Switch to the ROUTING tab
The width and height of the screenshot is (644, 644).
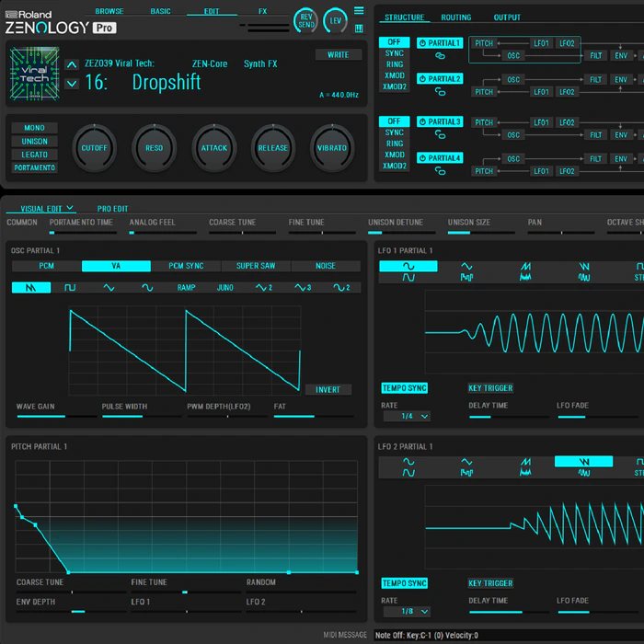click(456, 17)
